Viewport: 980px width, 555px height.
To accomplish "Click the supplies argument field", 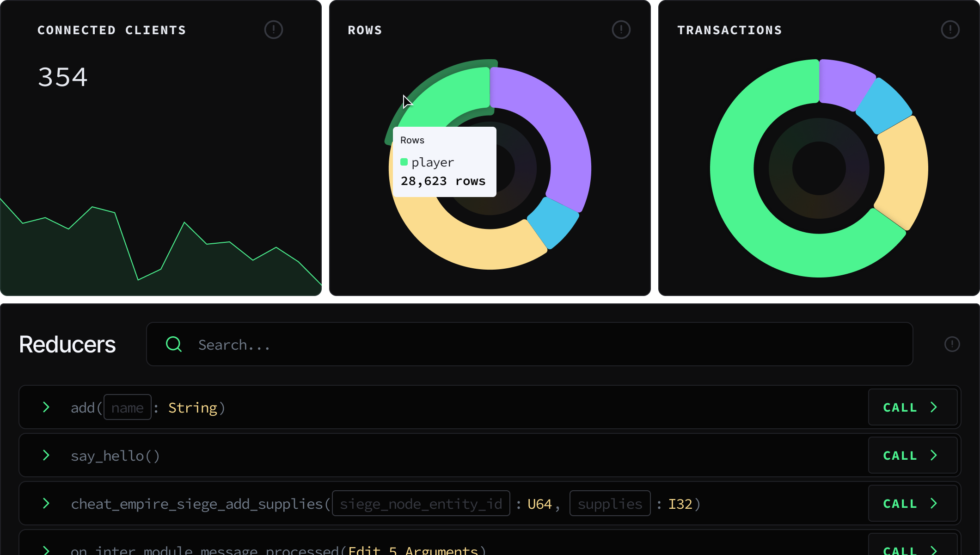I will click(610, 504).
